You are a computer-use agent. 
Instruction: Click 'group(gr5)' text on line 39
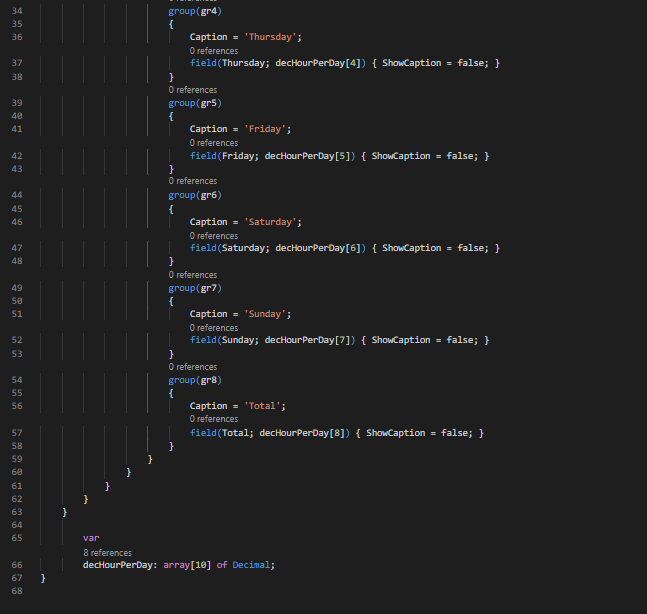[x=195, y=103]
